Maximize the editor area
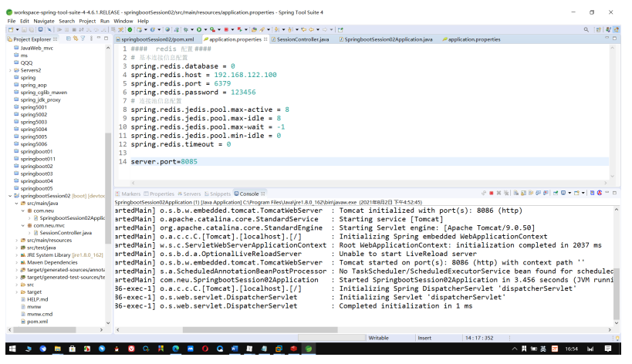Viewport: 632px width, 364px height. click(x=615, y=39)
